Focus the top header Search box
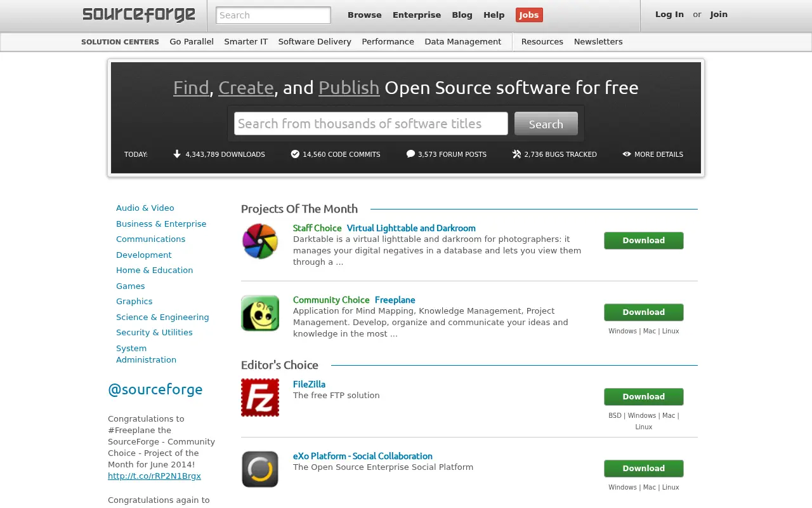The image size is (812, 508). point(273,15)
